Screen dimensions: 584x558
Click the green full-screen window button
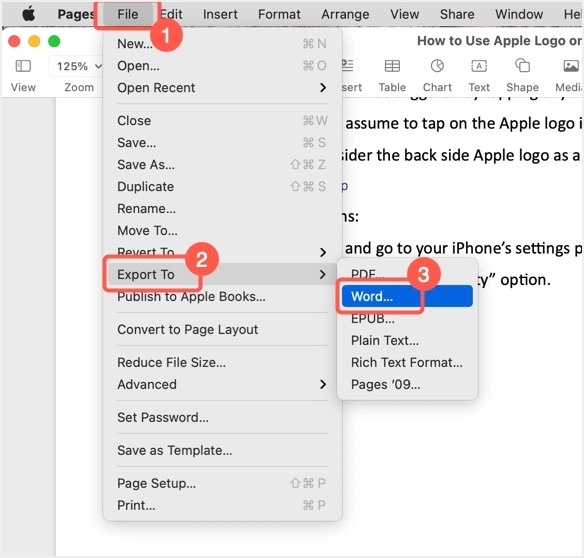pos(54,41)
